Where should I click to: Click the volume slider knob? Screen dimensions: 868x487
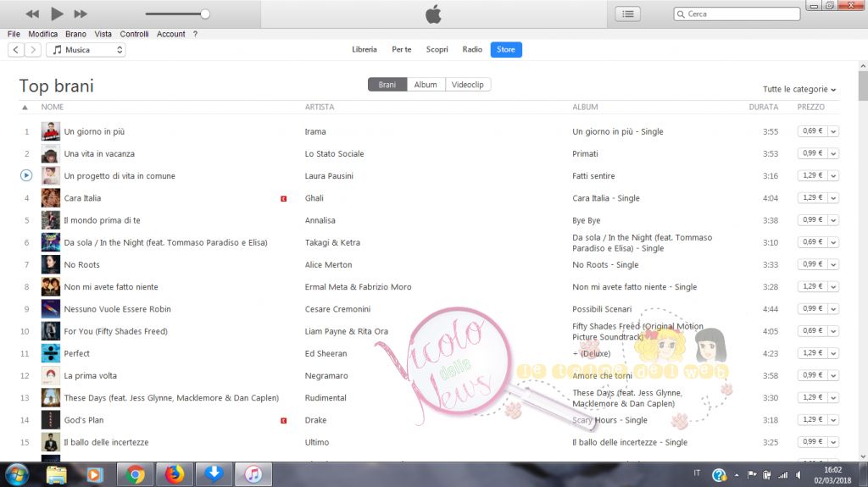pyautogui.click(x=204, y=14)
